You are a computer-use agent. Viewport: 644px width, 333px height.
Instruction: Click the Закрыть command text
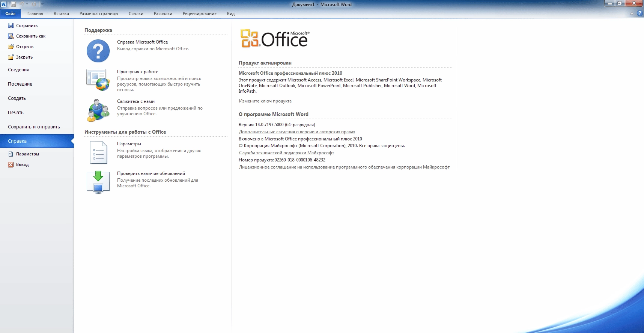coord(24,57)
